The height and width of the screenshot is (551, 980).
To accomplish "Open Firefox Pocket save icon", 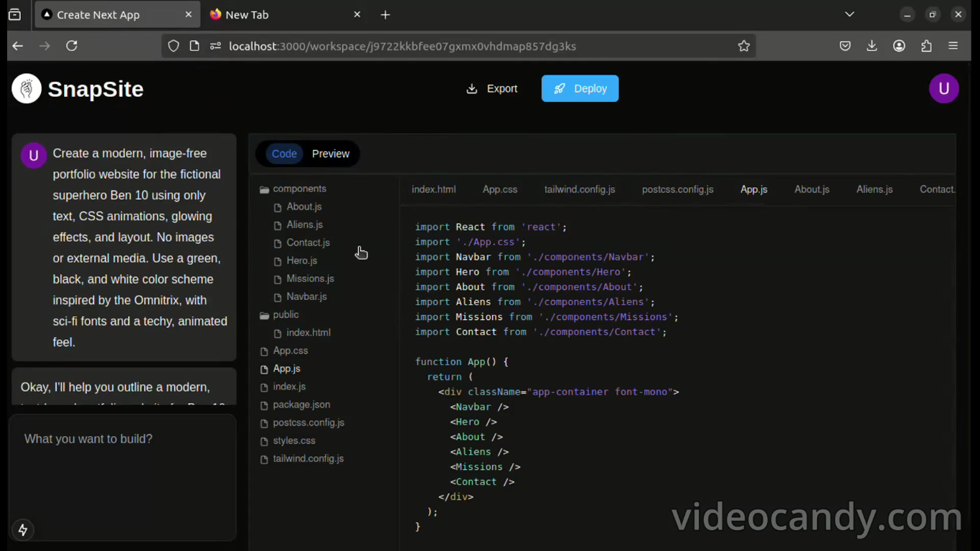I will 845,46.
